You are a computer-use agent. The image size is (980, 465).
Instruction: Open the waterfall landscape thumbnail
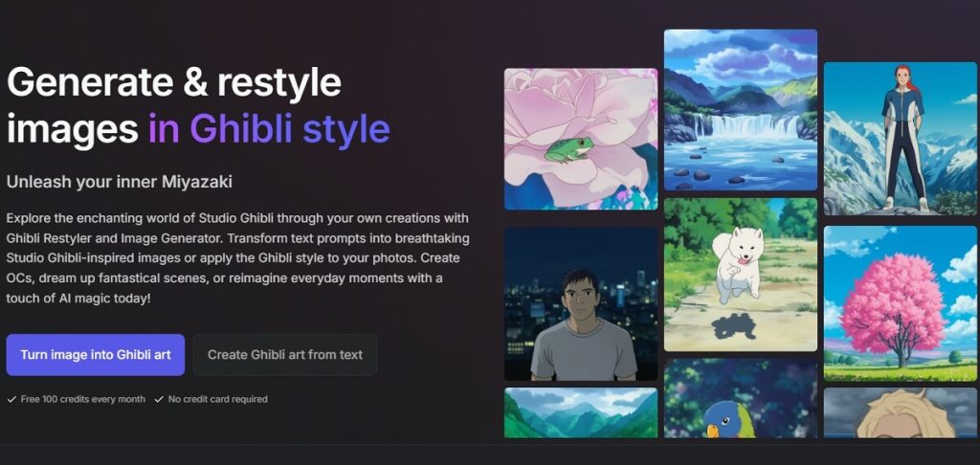click(741, 109)
